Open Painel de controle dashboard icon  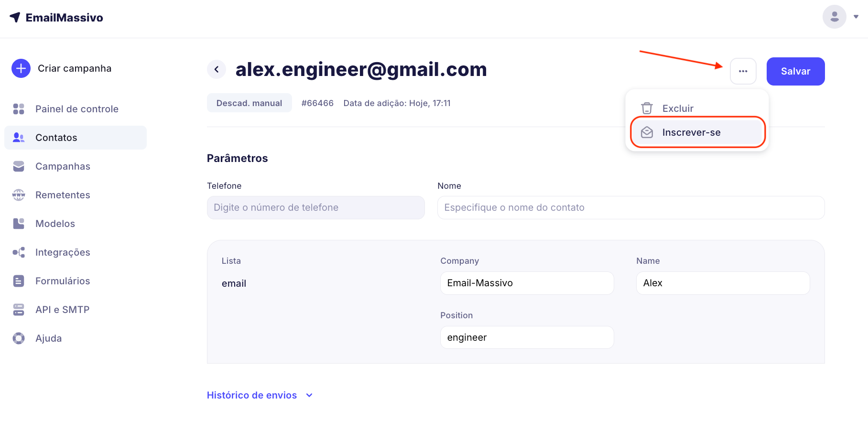19,109
